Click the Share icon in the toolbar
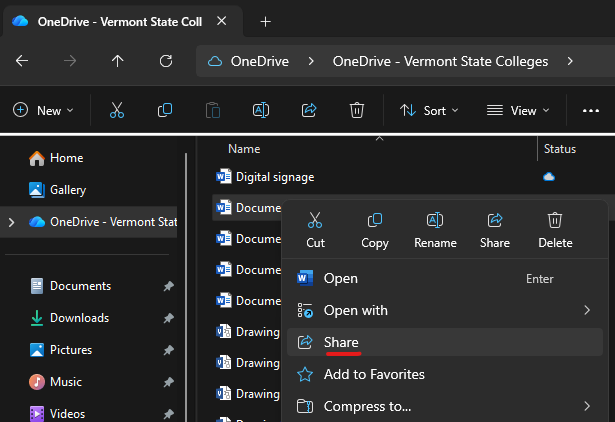The width and height of the screenshot is (615, 422). (x=309, y=110)
